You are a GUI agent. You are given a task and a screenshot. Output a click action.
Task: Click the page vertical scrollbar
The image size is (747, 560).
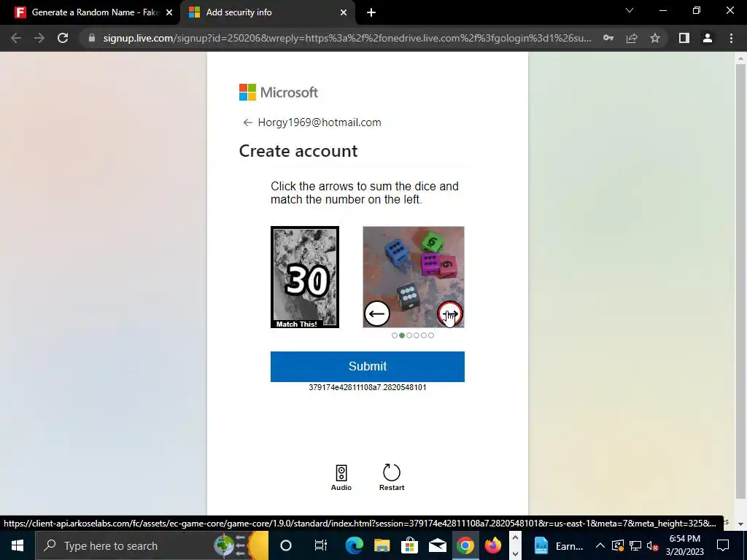pyautogui.click(x=740, y=281)
